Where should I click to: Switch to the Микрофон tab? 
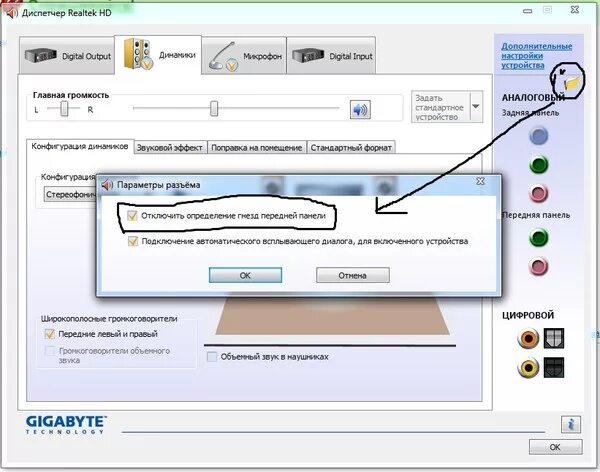point(244,56)
